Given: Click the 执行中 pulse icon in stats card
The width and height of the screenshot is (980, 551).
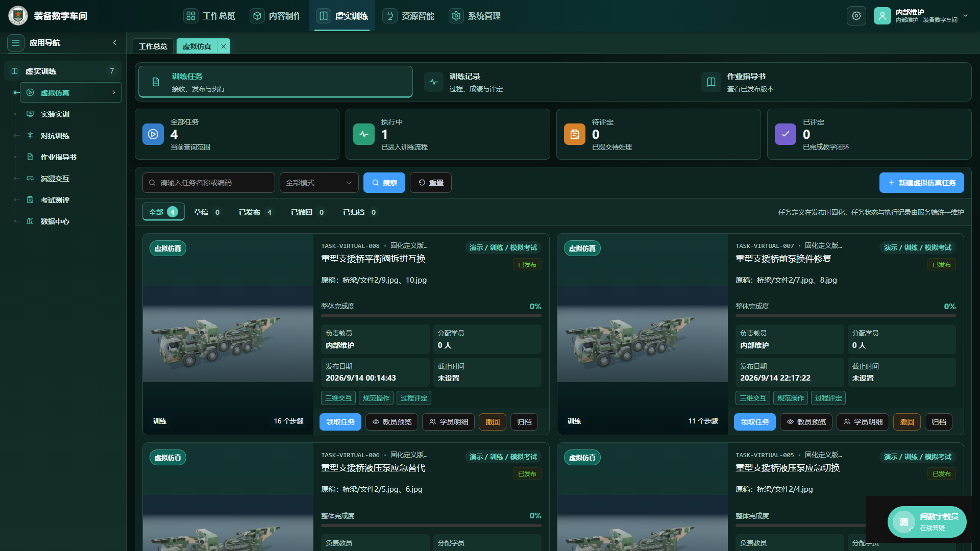Looking at the screenshot, I should 364,134.
